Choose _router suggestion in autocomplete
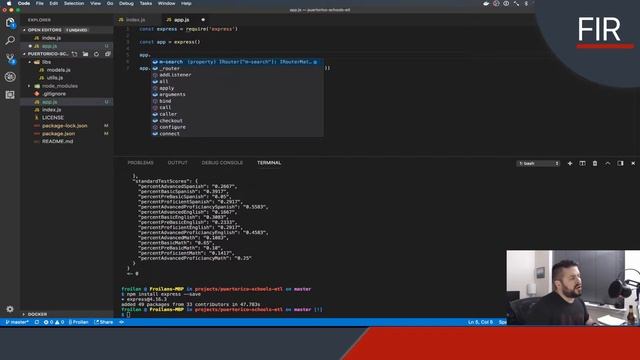 tap(238, 69)
